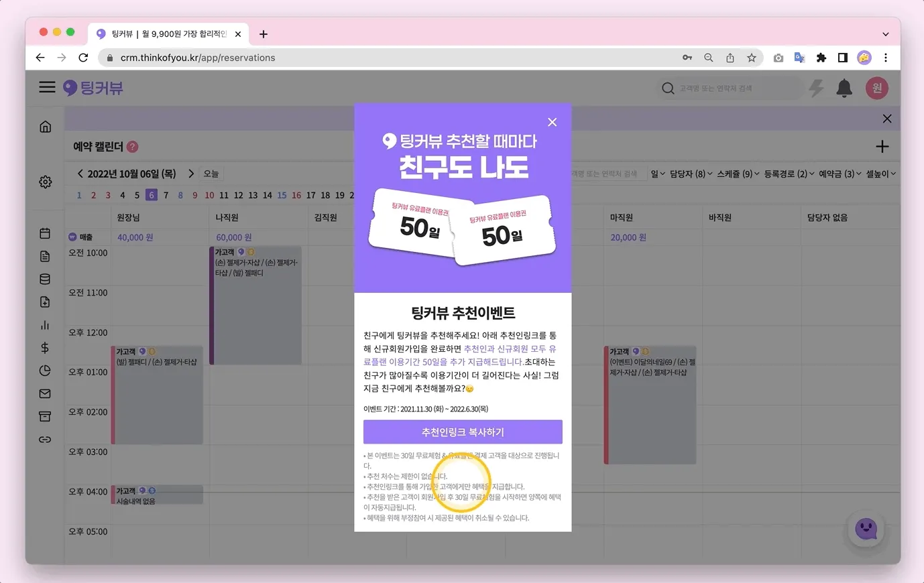This screenshot has height=583, width=924.
Task: Open a new browser tab
Action: [264, 34]
